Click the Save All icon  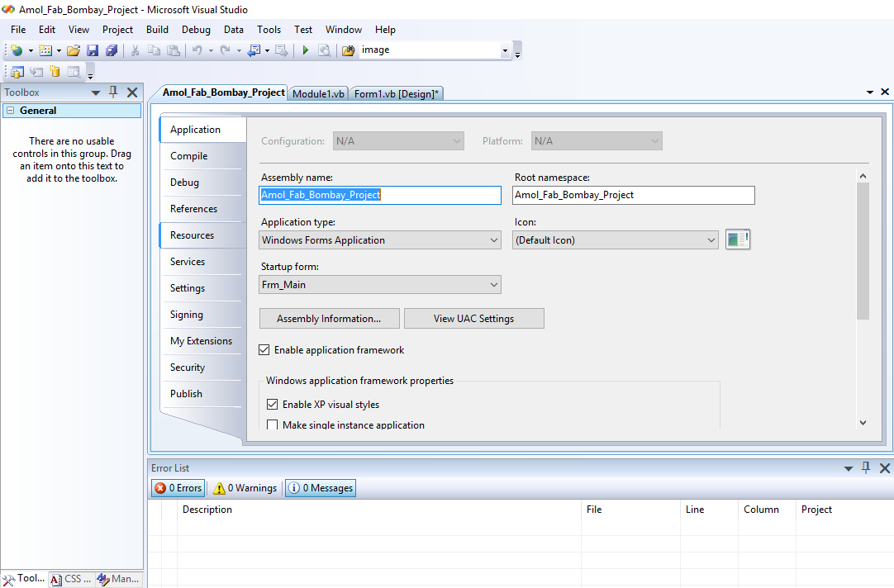point(112,50)
